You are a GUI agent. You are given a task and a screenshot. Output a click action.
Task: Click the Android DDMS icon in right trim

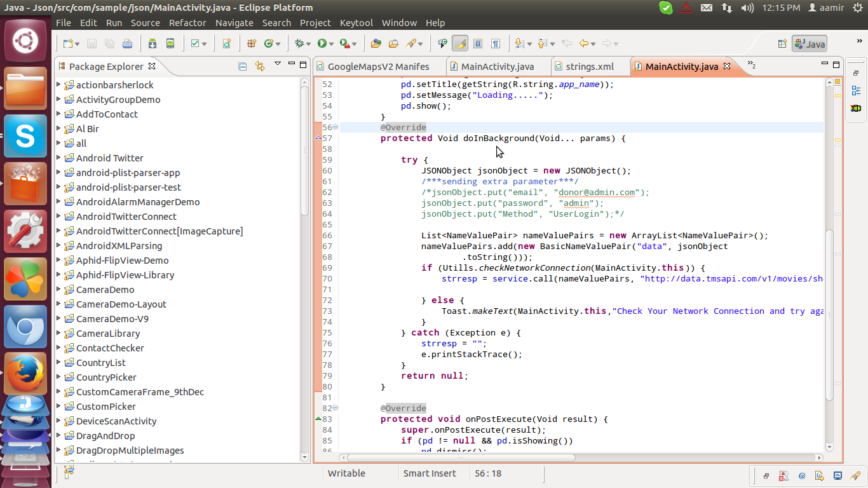tap(856, 108)
